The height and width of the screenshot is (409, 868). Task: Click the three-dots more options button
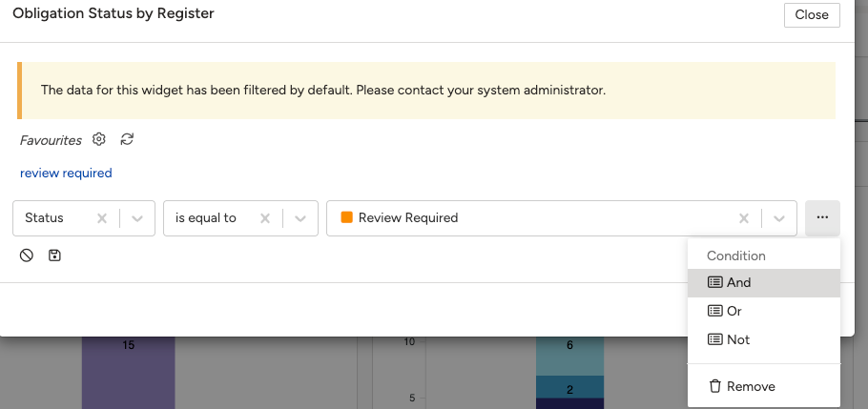pos(822,218)
